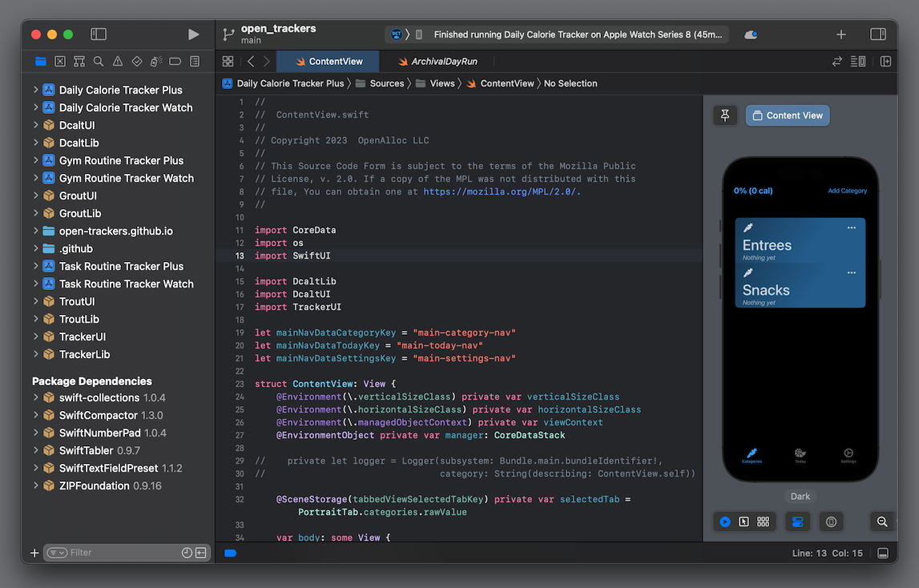This screenshot has width=919, height=588.
Task: Click the Run (play) button in toolbar
Action: [x=193, y=34]
